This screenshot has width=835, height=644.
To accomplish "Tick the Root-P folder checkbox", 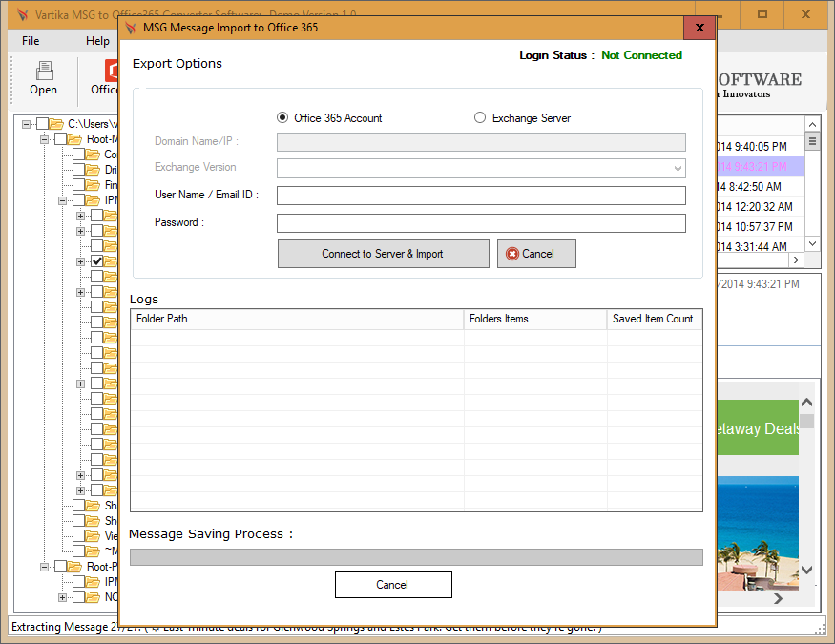I will [x=61, y=567].
